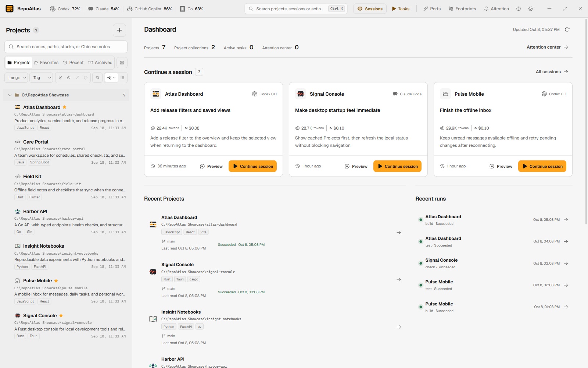
Task: Preview the Signal Console session
Action: pos(356,166)
